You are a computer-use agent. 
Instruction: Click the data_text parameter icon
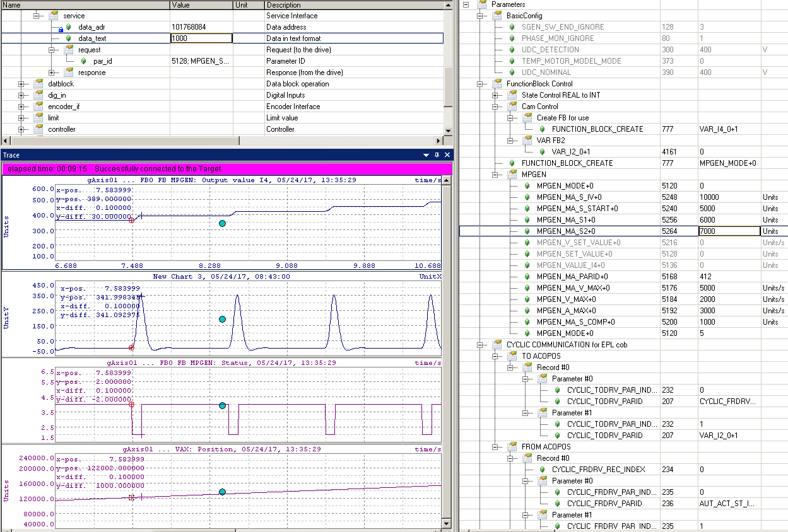[x=68, y=38]
